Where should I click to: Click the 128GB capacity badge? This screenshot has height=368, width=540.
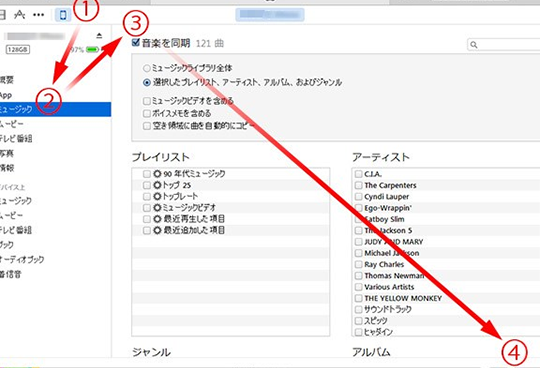pos(18,50)
